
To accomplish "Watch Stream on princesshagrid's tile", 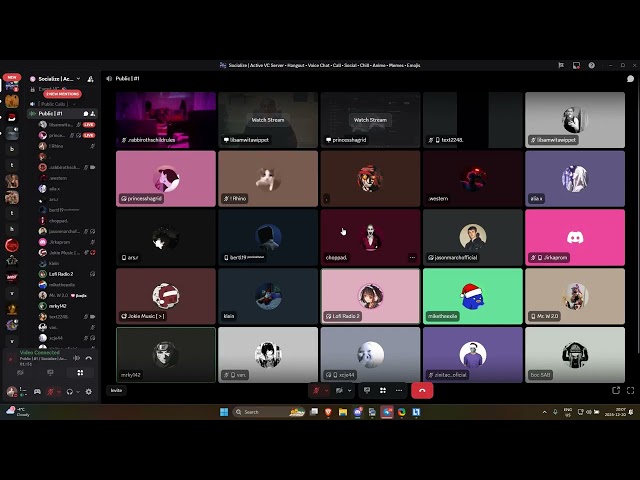I will [x=370, y=120].
